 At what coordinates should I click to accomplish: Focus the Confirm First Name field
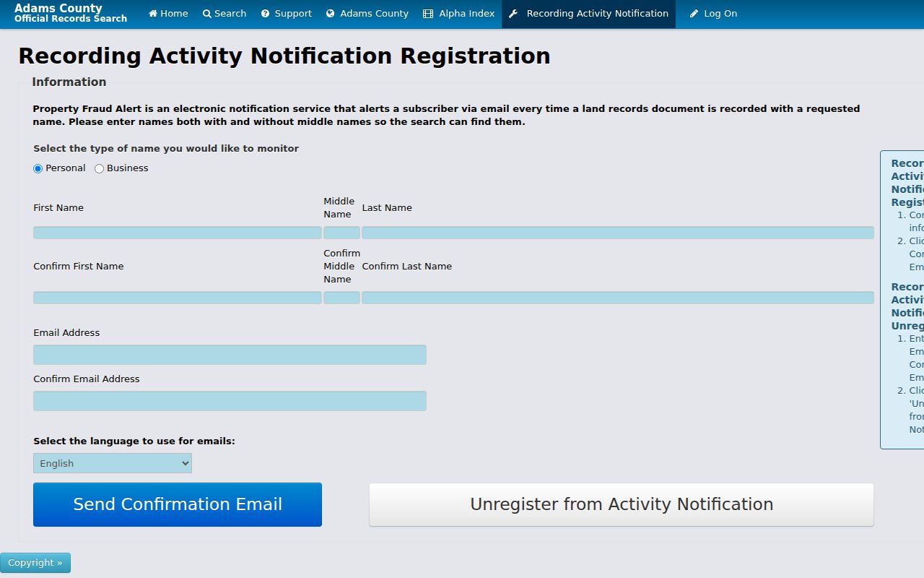[178, 298]
